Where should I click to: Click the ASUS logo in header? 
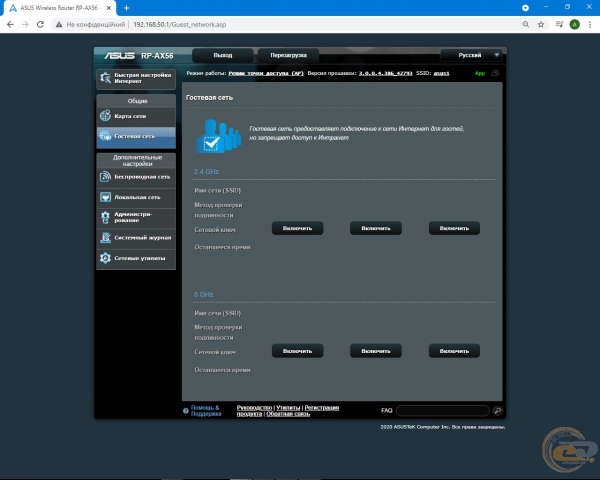(119, 56)
